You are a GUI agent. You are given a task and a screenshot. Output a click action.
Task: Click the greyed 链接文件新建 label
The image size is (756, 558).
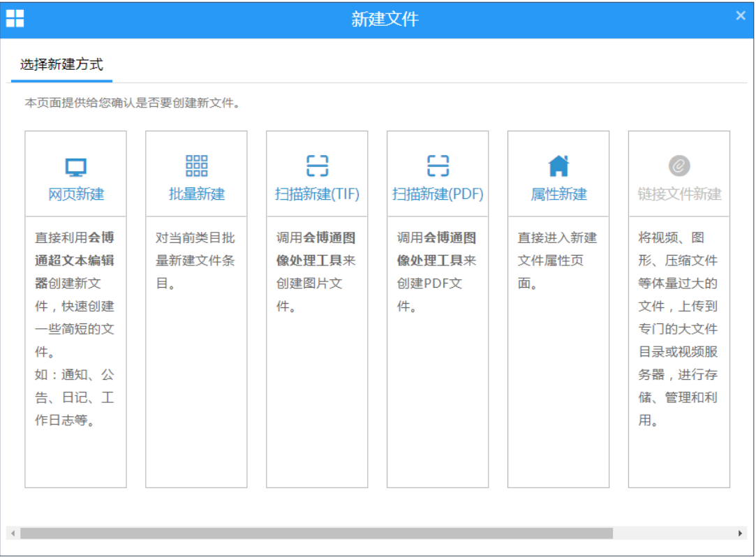[x=679, y=194]
